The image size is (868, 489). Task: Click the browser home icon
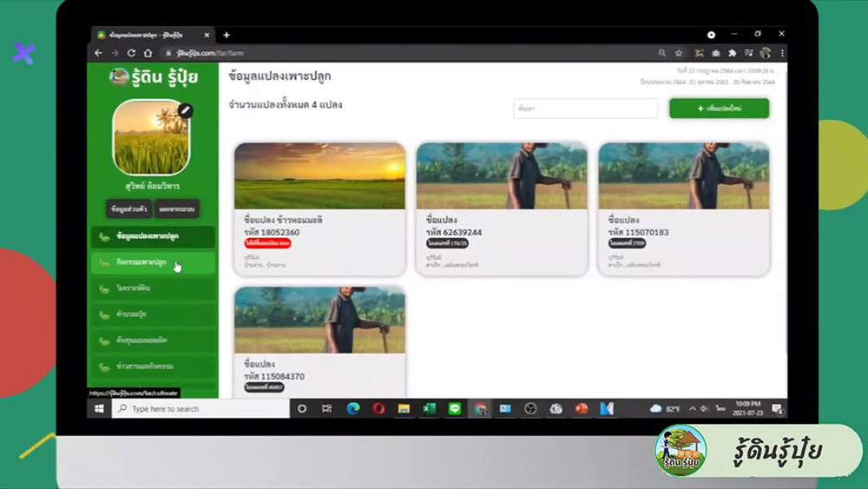(148, 53)
